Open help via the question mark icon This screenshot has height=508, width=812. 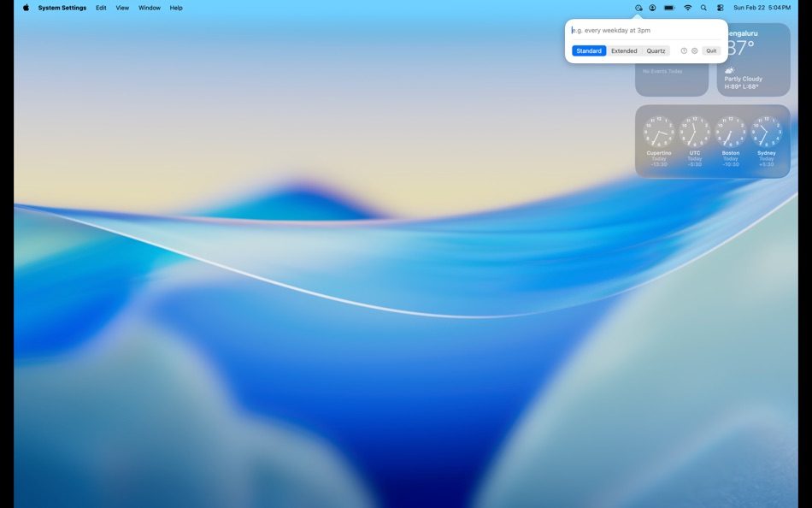pos(683,50)
